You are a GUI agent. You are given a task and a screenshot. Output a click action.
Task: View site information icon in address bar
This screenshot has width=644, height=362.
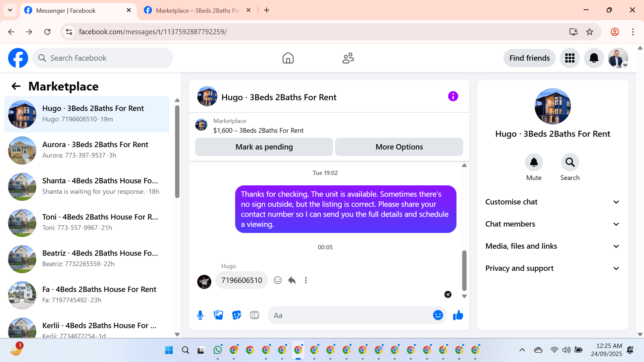pos(69,32)
